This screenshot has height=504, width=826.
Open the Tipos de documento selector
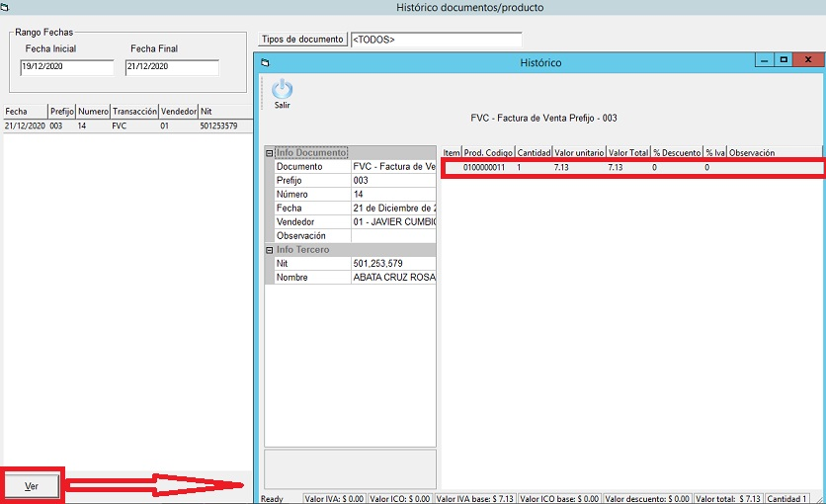301,40
